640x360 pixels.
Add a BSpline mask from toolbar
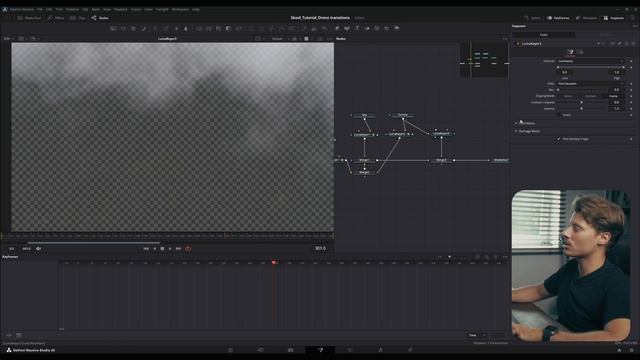click(x=282, y=29)
